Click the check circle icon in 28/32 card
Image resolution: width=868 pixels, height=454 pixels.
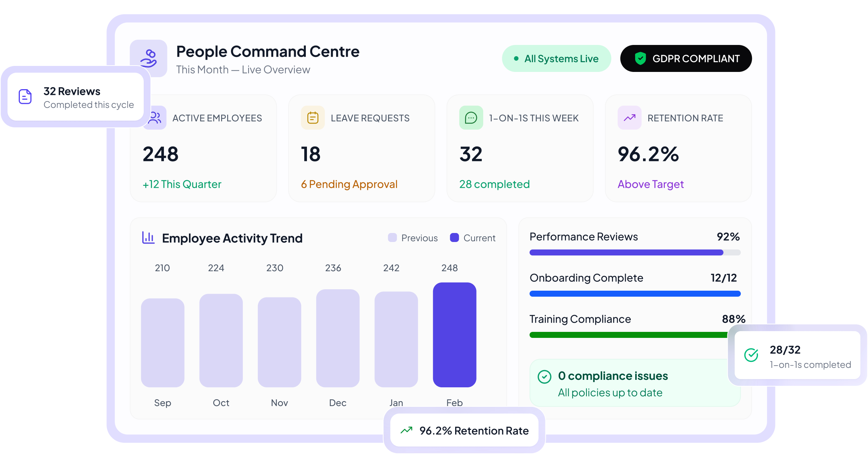[751, 355]
